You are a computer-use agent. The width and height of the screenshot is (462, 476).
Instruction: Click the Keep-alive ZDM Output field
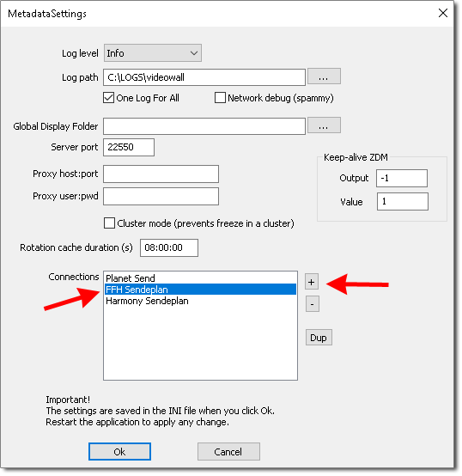tap(402, 178)
